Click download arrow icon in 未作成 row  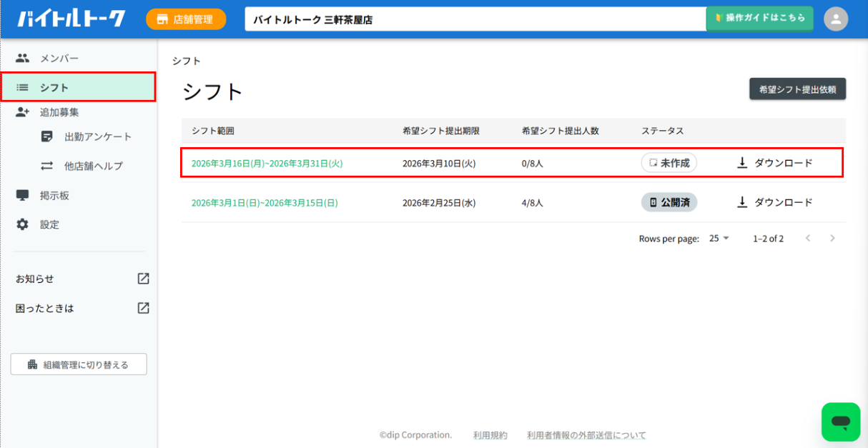(742, 163)
